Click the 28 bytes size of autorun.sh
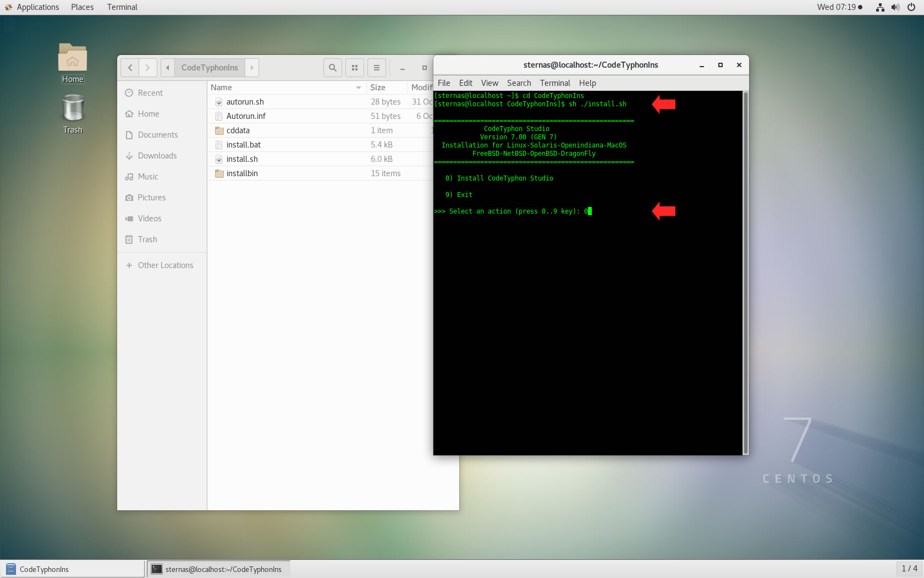924x578 pixels. (386, 102)
